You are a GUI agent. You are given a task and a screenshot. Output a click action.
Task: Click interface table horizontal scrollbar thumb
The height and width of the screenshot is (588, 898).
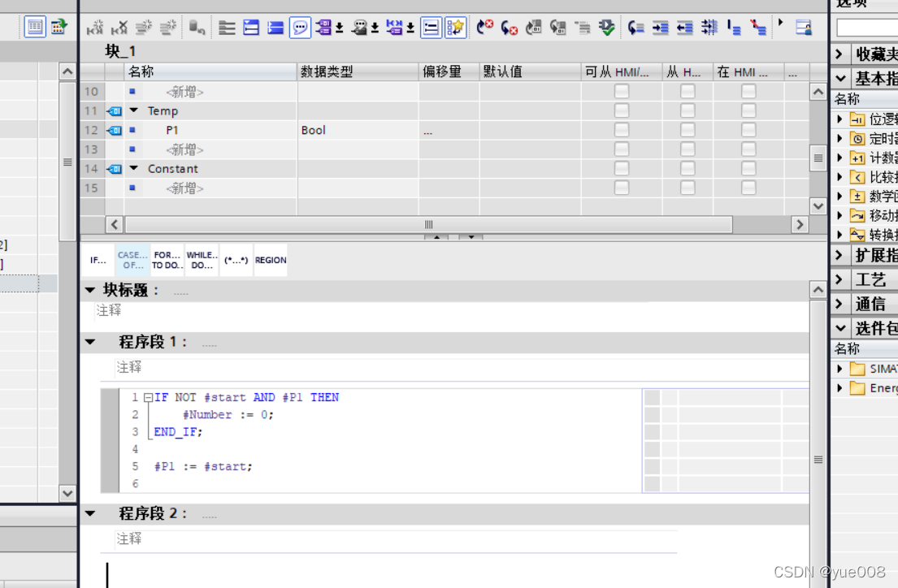[428, 224]
